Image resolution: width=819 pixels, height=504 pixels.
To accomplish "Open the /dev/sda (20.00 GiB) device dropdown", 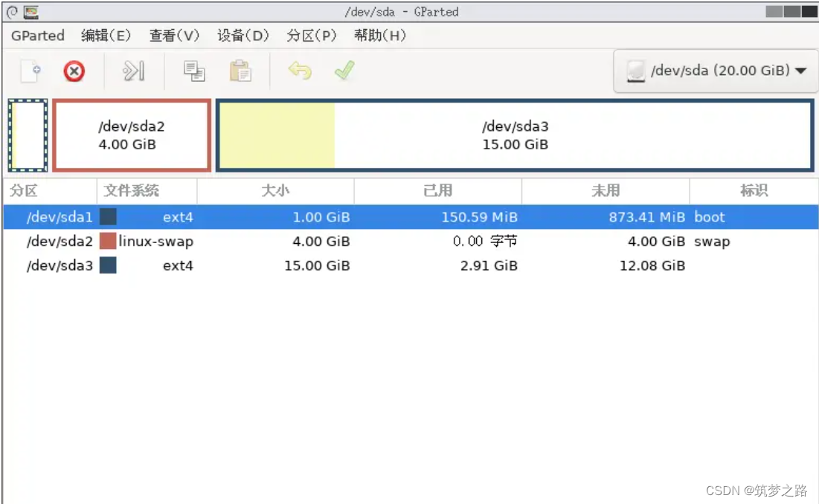I will coord(716,71).
